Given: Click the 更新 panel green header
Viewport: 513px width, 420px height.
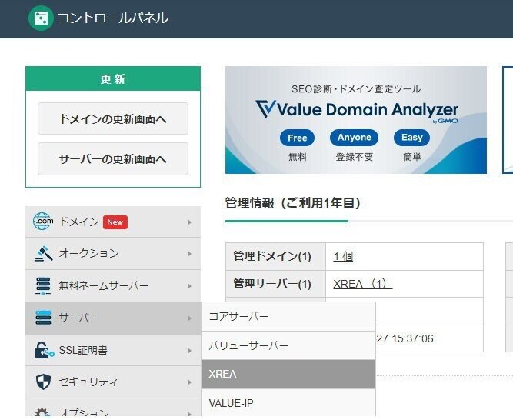Looking at the screenshot, I should pyautogui.click(x=113, y=78).
